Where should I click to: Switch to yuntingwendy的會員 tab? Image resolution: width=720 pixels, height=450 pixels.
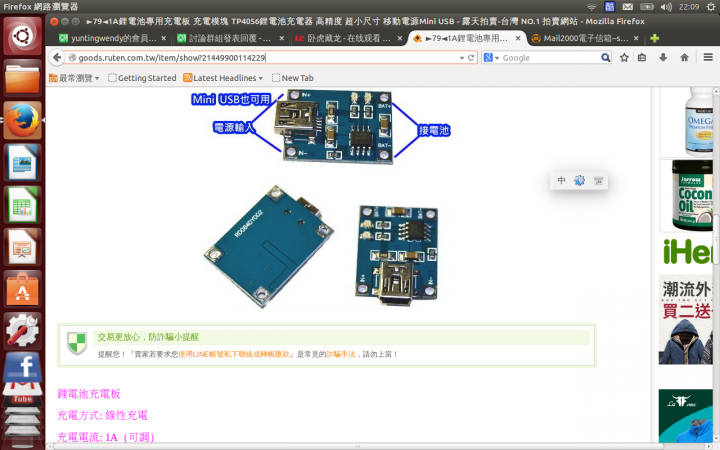point(113,38)
